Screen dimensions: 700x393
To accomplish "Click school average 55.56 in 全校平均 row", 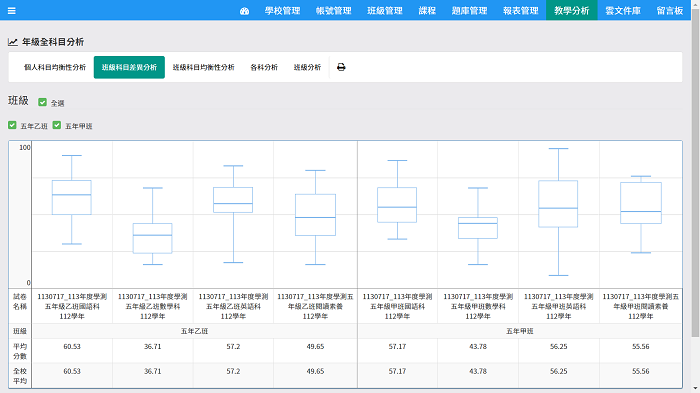I will click(641, 371).
